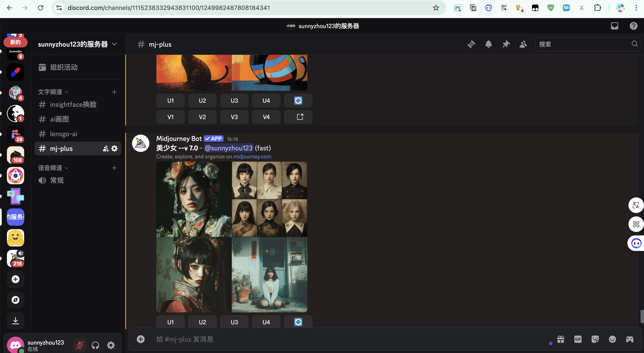
Task: Open the gift Nitro icon
Action: pyautogui.click(x=561, y=339)
